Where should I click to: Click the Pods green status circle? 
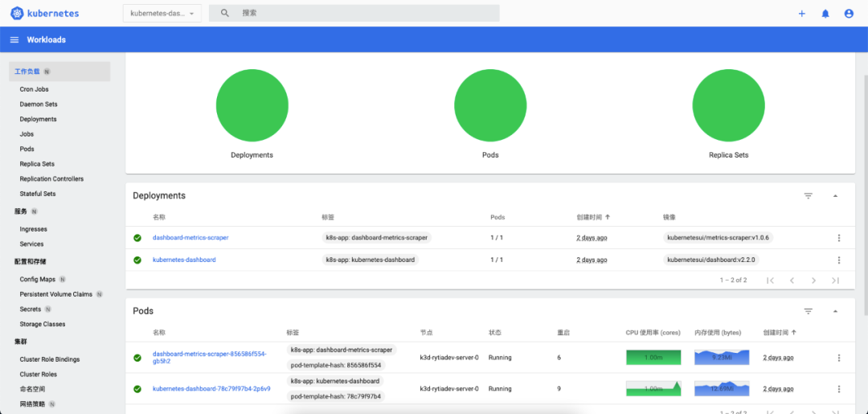[x=490, y=105]
